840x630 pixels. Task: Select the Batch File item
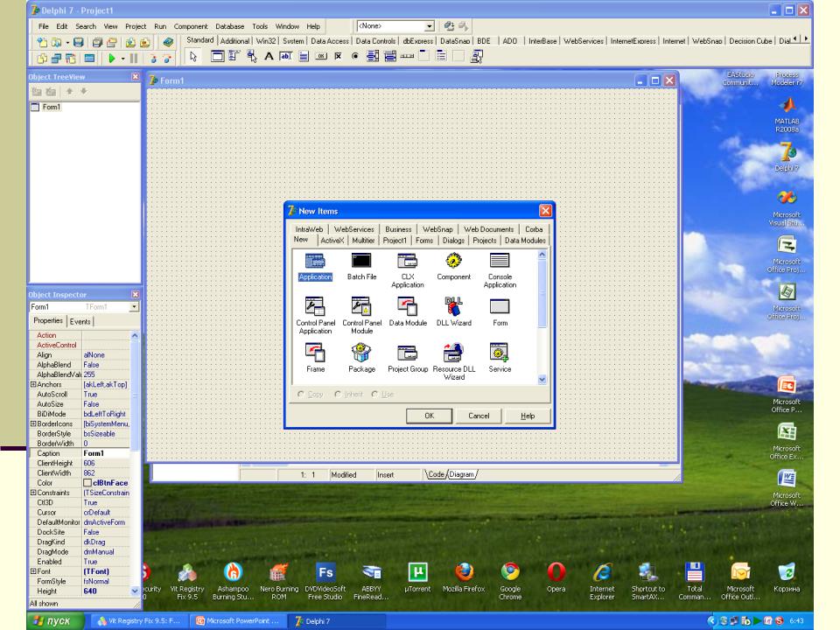(361, 267)
